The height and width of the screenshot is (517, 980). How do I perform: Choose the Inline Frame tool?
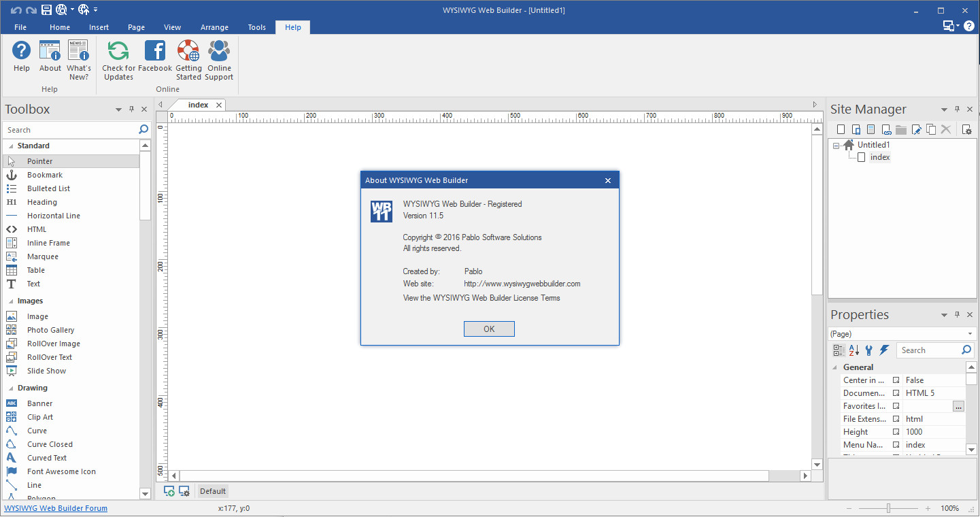(71, 243)
